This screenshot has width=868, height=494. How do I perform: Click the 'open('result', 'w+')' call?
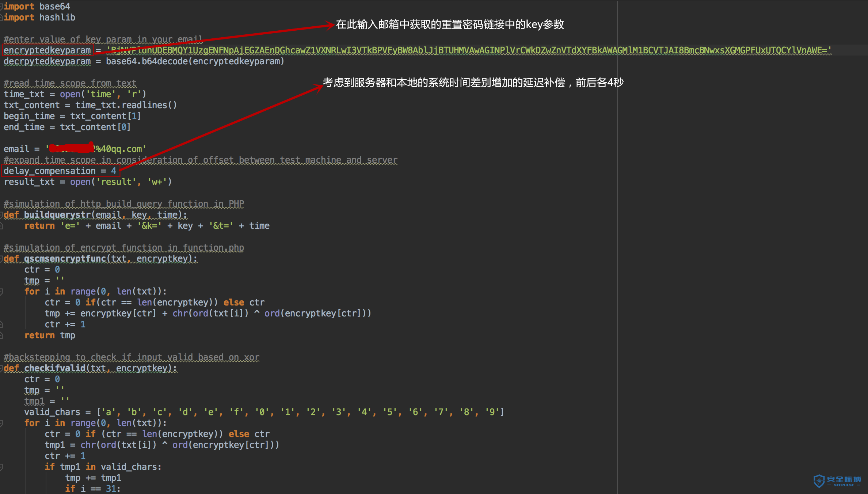coord(121,182)
